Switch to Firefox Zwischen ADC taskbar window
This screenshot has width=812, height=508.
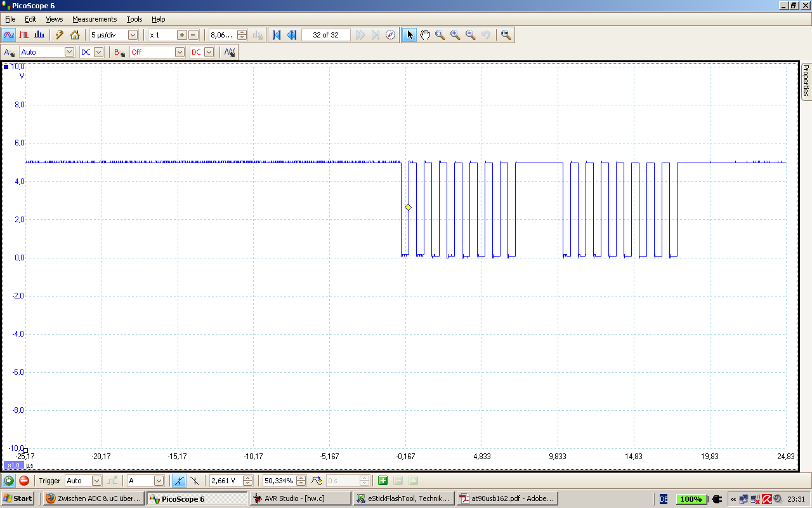coord(94,498)
